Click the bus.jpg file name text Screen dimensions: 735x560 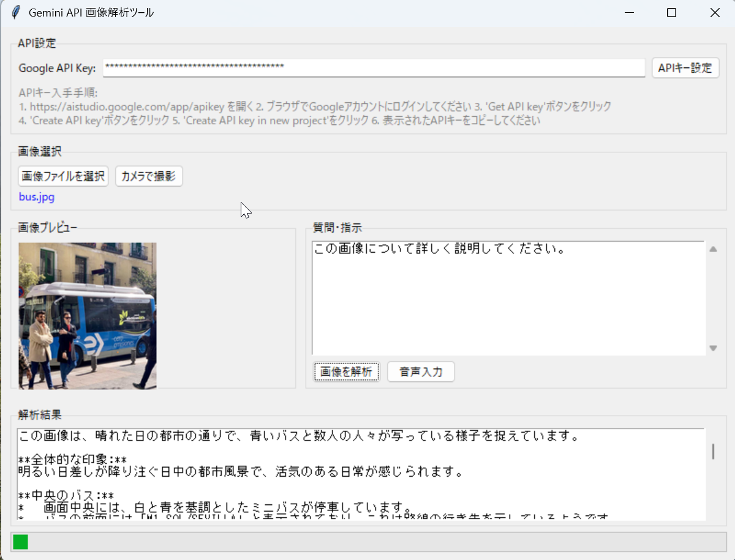[x=37, y=198]
